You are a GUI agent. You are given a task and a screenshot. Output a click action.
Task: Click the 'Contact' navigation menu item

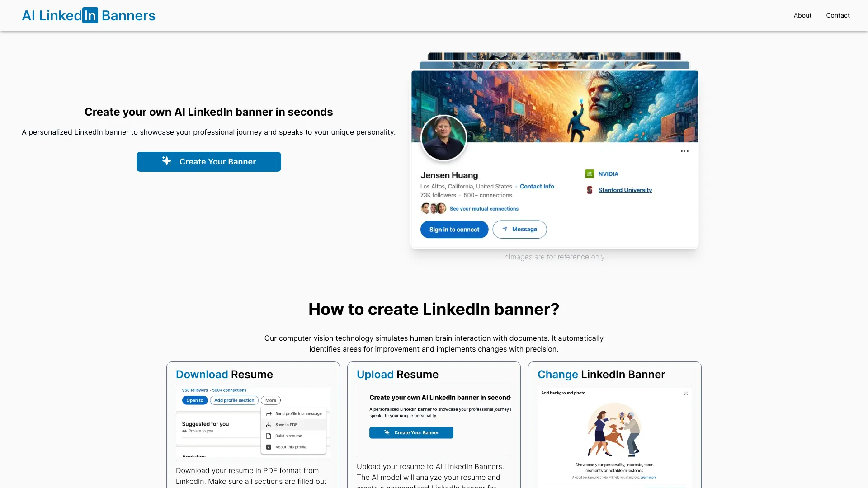[838, 15]
